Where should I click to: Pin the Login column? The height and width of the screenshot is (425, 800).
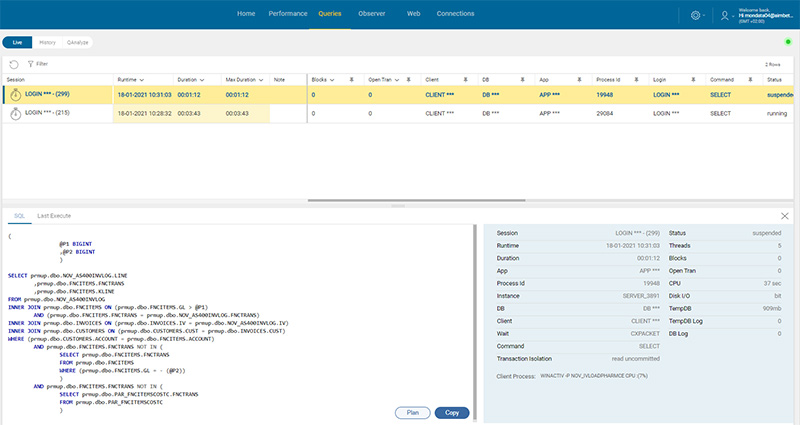click(x=693, y=80)
